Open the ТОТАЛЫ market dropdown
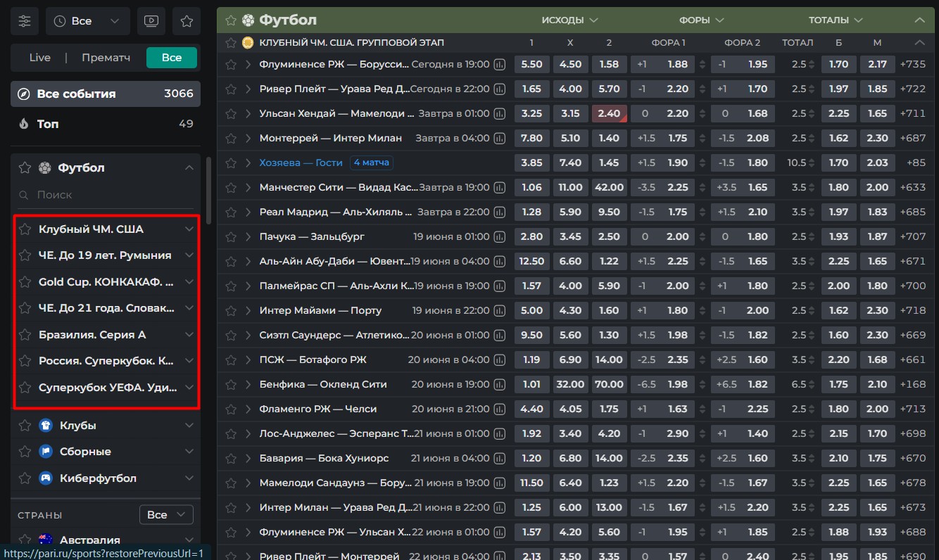Screen dimensions: 939x560 point(836,20)
